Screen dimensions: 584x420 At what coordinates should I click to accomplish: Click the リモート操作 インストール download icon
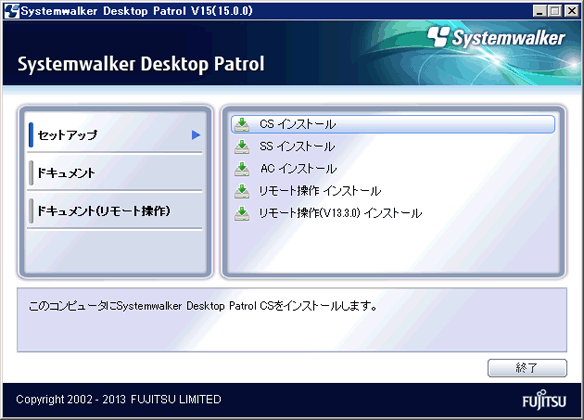pyautogui.click(x=242, y=191)
